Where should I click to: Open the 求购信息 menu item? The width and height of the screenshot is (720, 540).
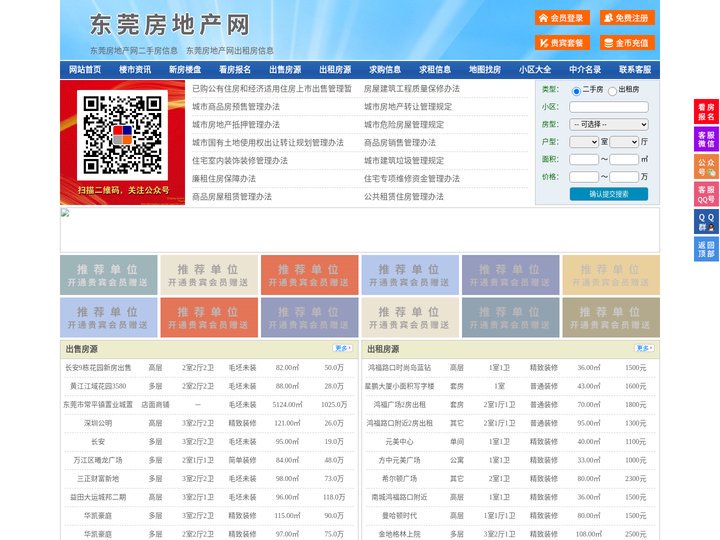[385, 70]
